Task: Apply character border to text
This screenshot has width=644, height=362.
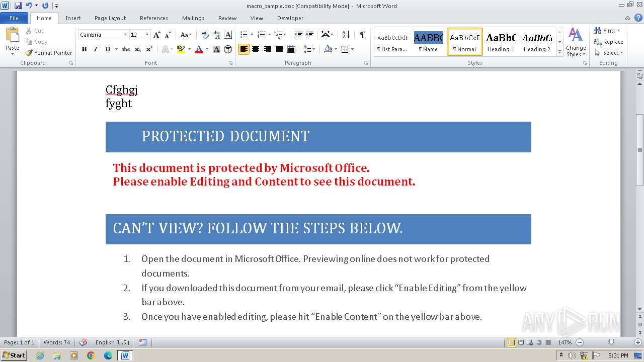Action: (x=228, y=35)
